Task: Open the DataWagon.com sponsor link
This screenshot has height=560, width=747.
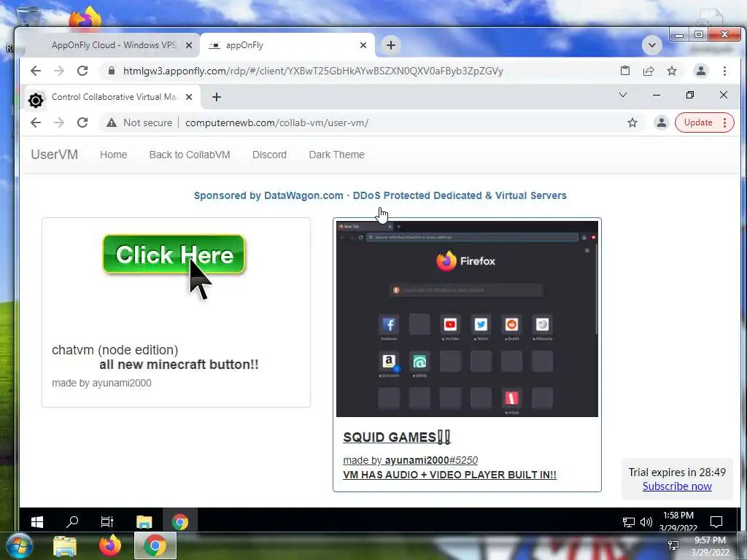Action: tap(380, 195)
